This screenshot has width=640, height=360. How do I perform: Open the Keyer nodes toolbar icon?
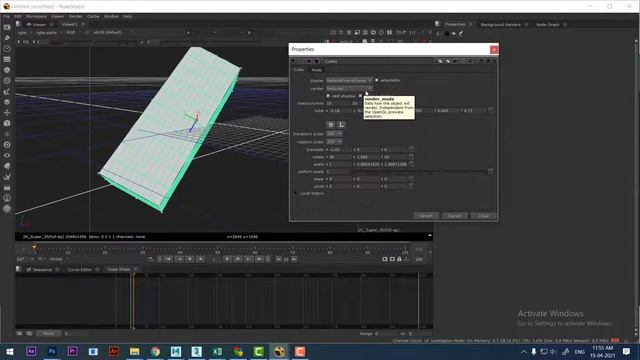click(7, 91)
